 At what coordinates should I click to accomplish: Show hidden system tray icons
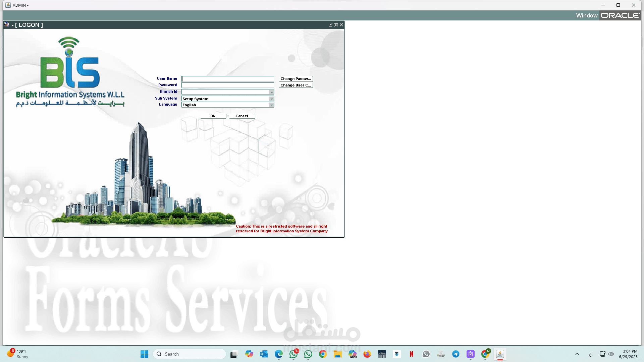tap(577, 354)
